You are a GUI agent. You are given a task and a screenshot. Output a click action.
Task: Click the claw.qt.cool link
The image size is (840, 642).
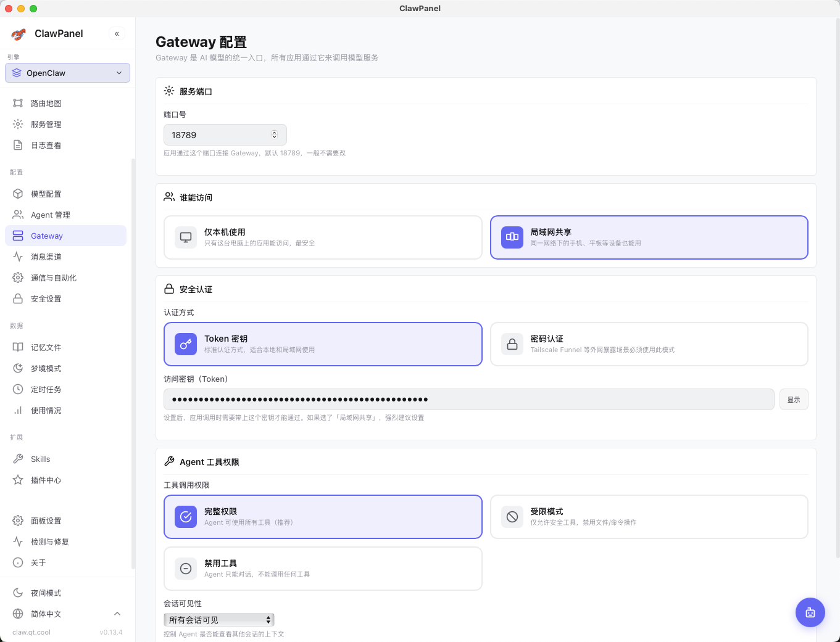click(x=31, y=632)
